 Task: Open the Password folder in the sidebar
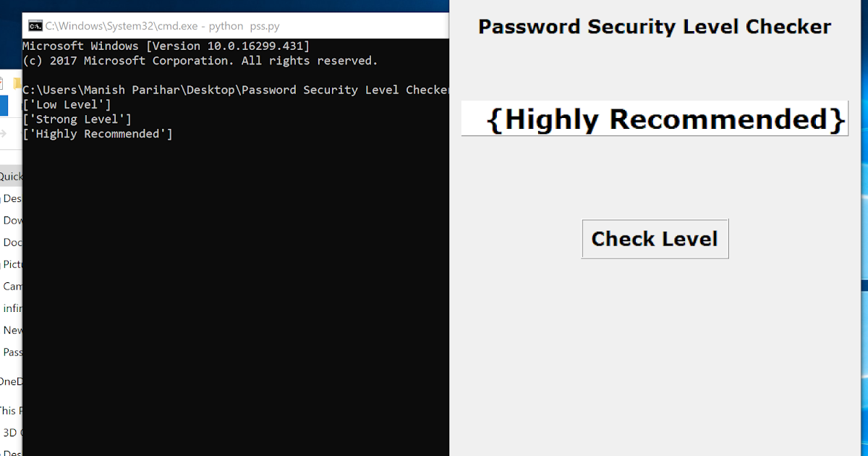(9, 352)
